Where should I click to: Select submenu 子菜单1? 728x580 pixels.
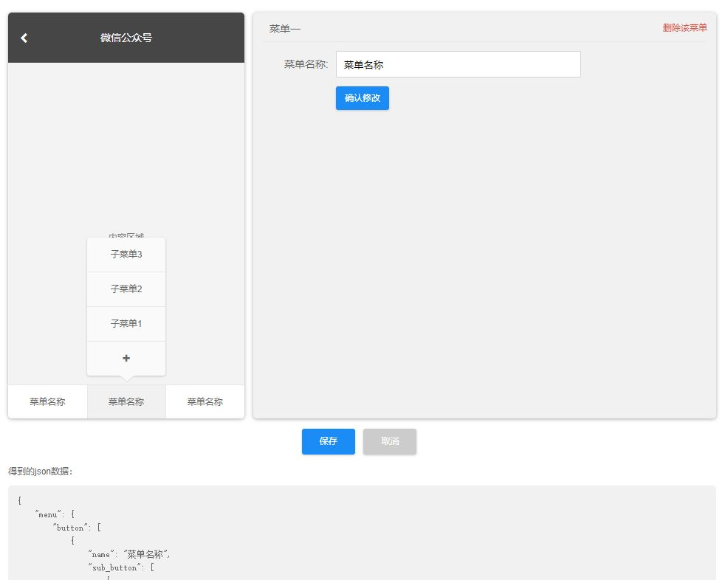[126, 324]
